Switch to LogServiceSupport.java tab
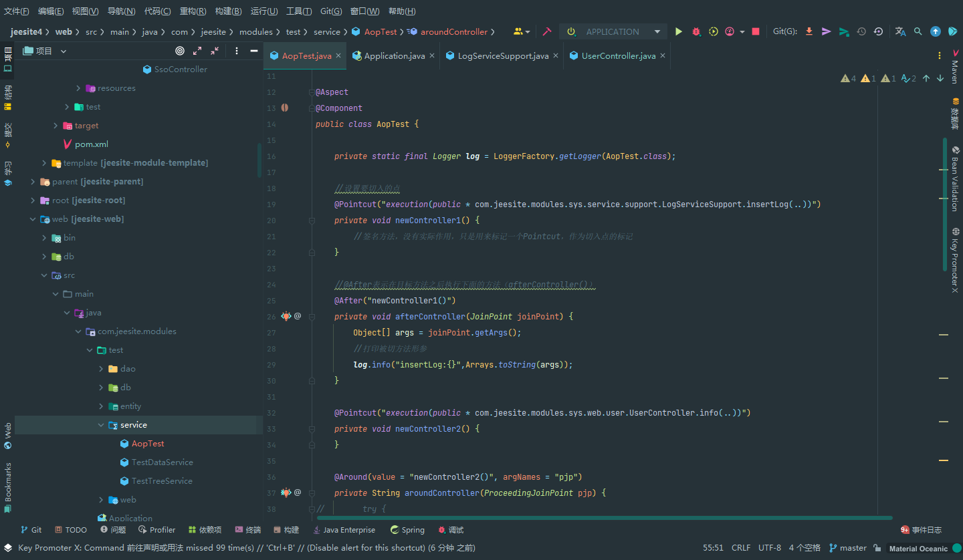 click(x=503, y=56)
